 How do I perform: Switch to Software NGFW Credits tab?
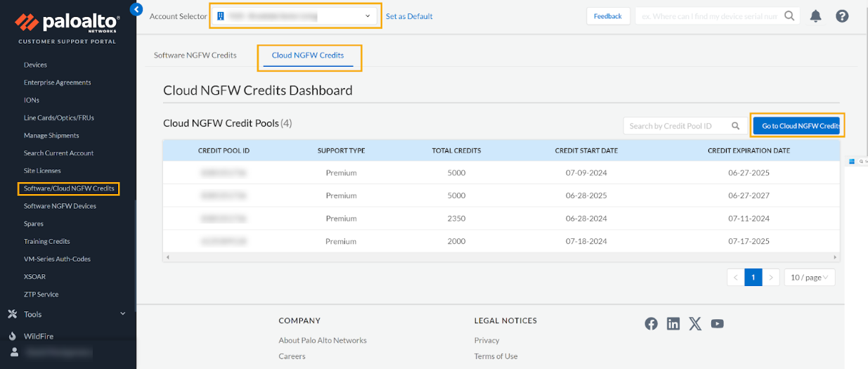(x=195, y=55)
